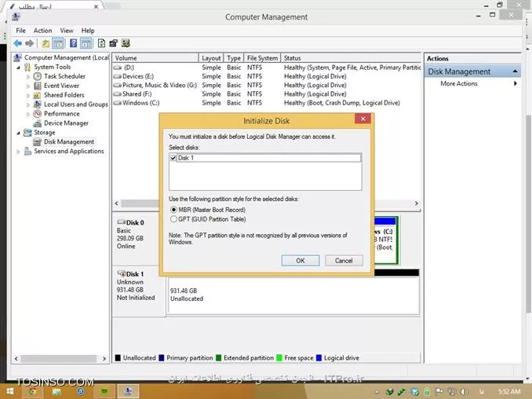
Task: Expand the Event Viewer node arrow
Action: (28, 86)
